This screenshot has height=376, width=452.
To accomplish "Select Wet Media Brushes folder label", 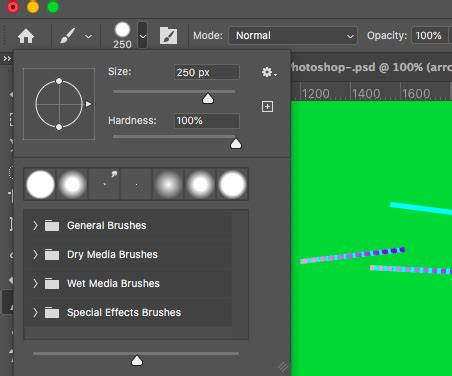I will pos(113,283).
